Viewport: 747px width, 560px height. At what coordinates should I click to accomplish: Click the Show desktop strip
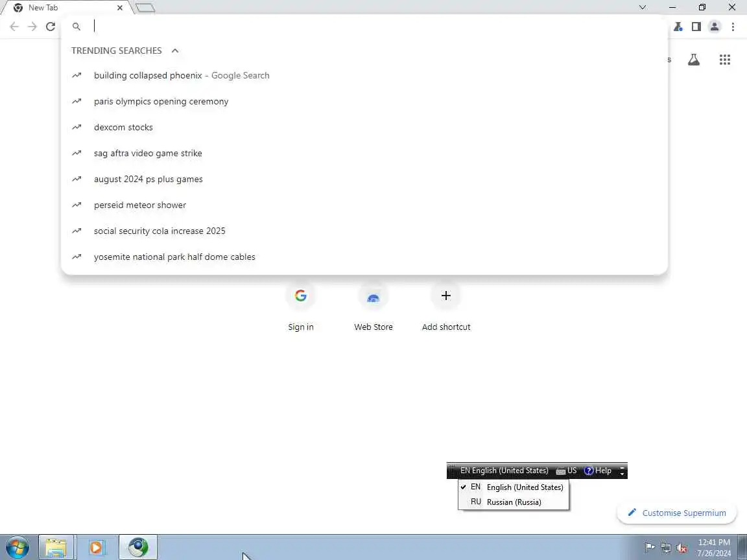[742, 547]
